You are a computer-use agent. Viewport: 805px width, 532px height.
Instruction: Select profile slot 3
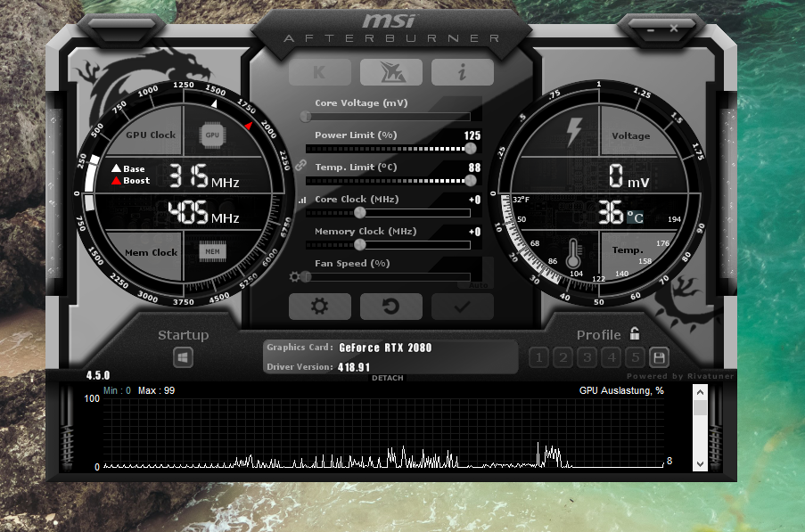[587, 357]
